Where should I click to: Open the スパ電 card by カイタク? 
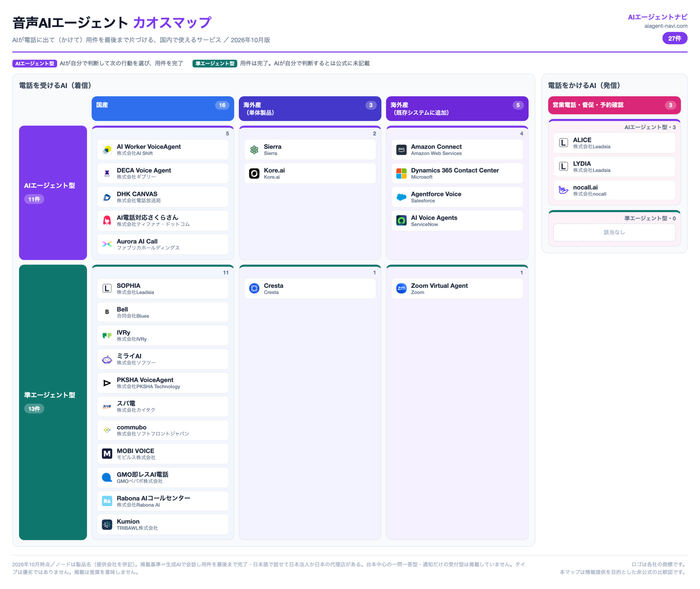click(x=163, y=407)
